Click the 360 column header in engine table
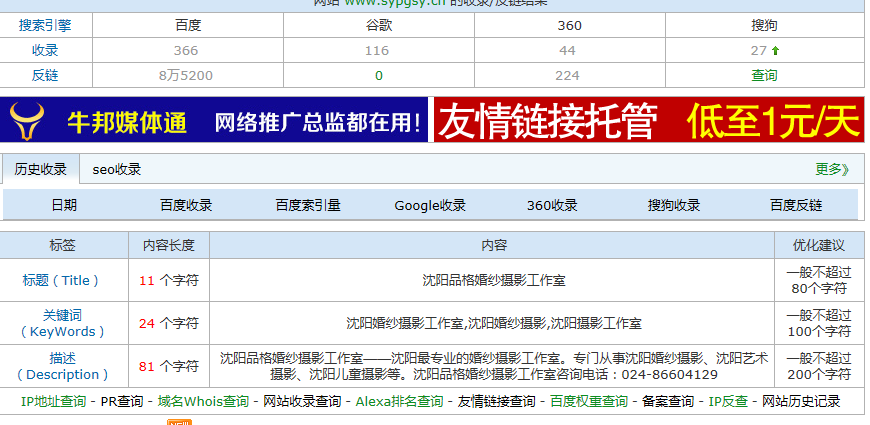 pos(569,26)
